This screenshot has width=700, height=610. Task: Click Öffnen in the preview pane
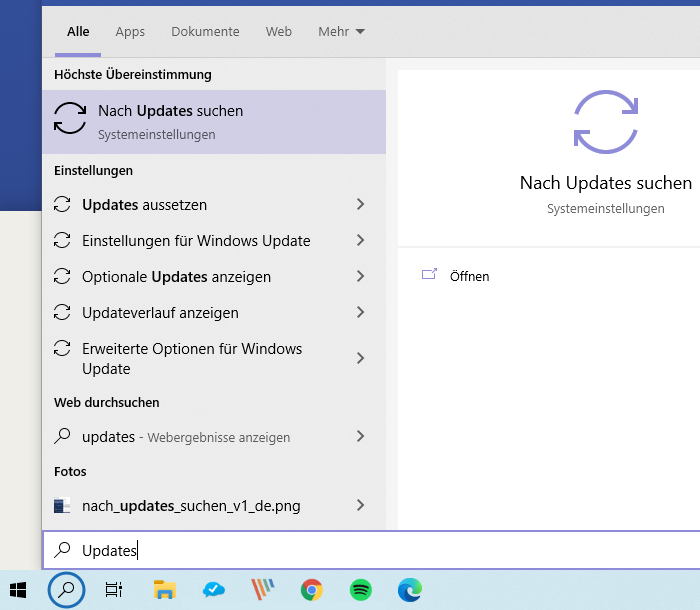[469, 276]
